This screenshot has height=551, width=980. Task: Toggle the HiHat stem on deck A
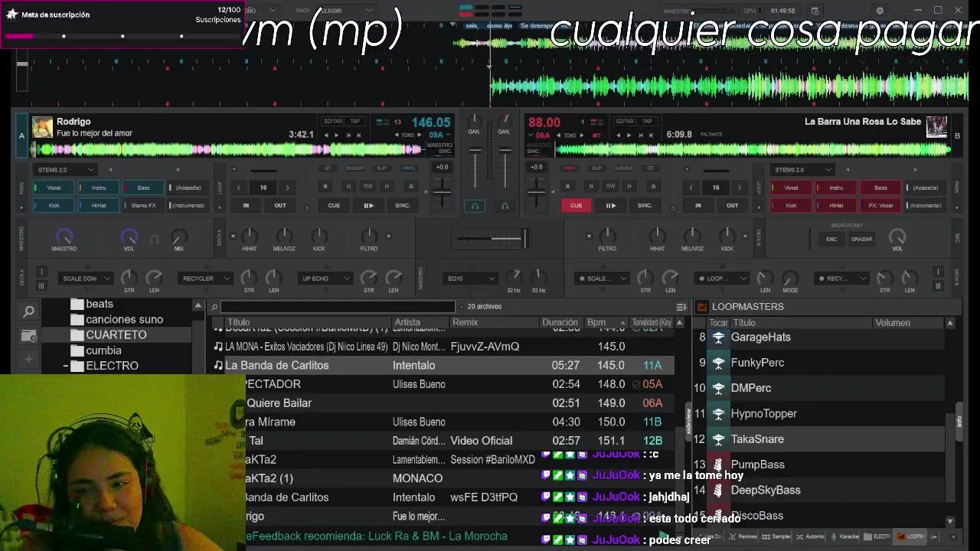(99, 205)
